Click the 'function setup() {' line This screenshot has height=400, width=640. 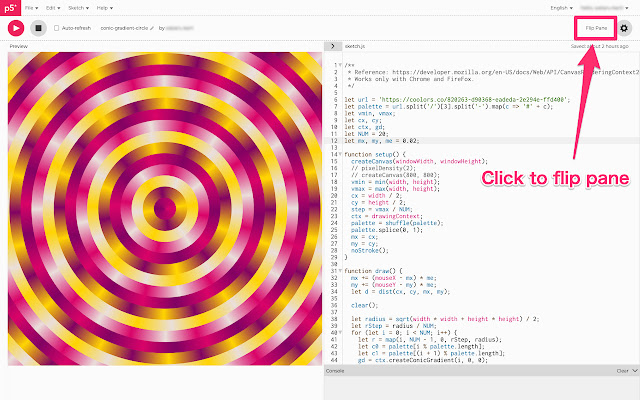click(375, 154)
